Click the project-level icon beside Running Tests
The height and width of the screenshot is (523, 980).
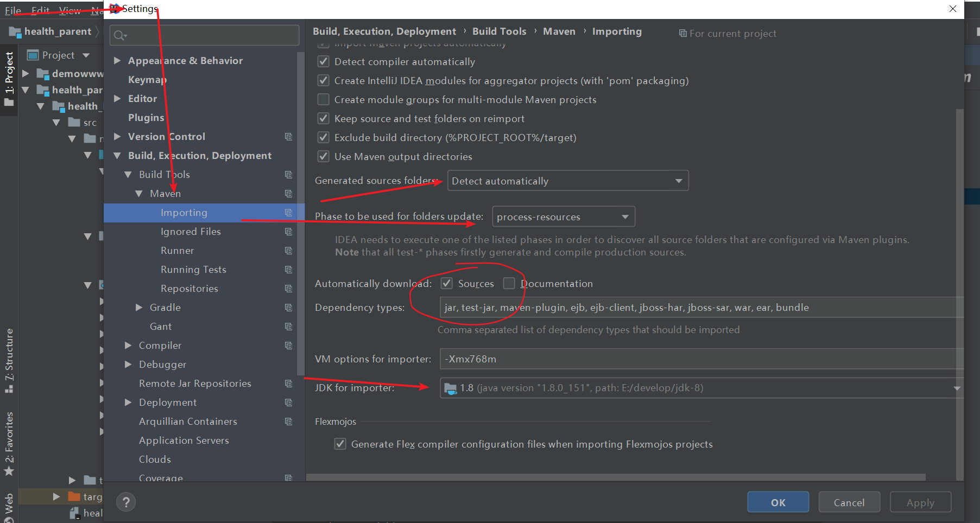(x=288, y=270)
